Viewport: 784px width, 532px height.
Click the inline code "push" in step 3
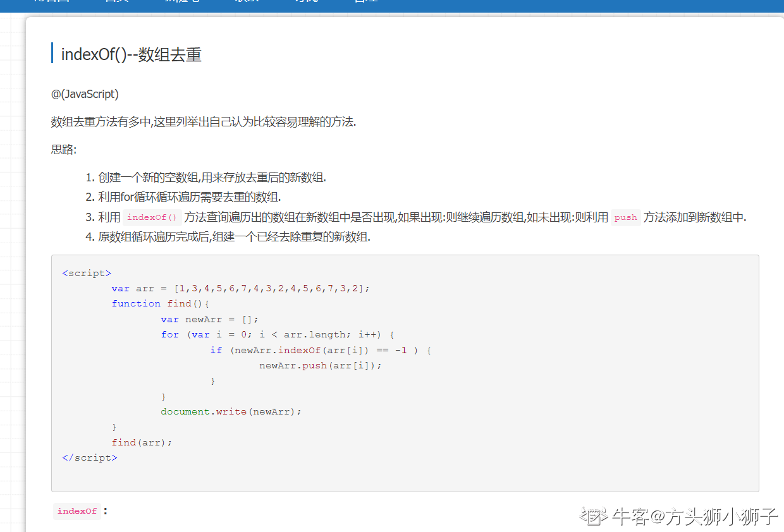pyautogui.click(x=626, y=217)
